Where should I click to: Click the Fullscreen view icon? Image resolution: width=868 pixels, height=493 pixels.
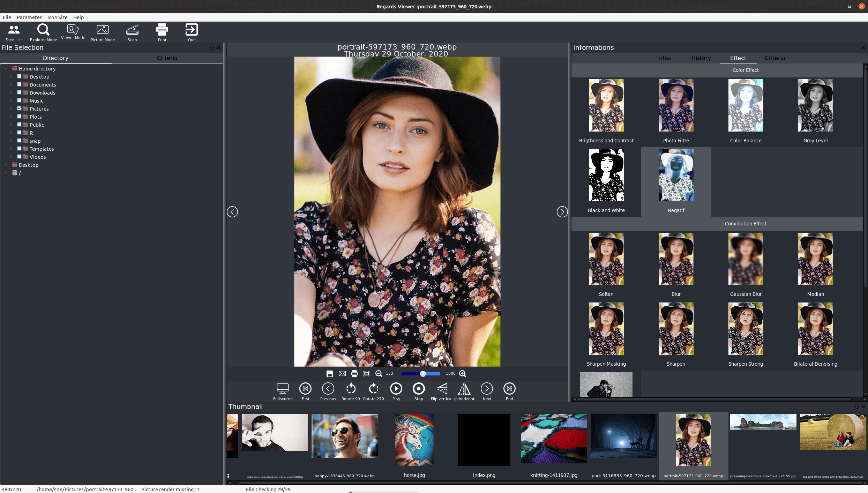[282, 388]
